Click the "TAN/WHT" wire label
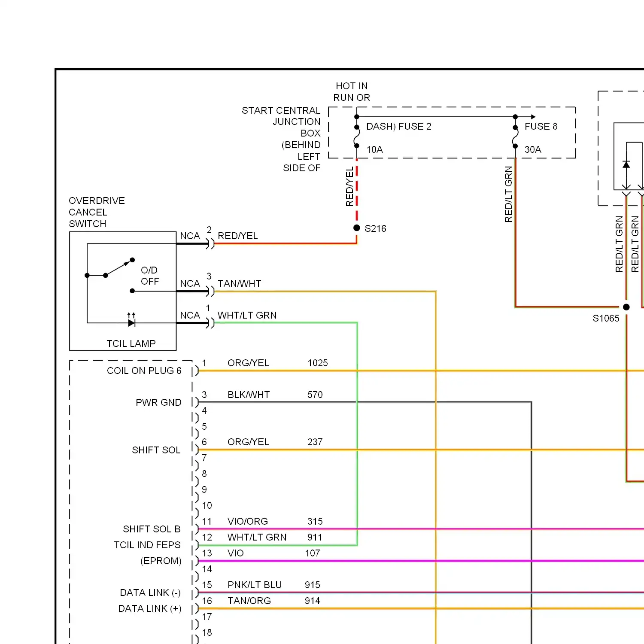Viewport: 644px width, 644px height. (x=240, y=283)
